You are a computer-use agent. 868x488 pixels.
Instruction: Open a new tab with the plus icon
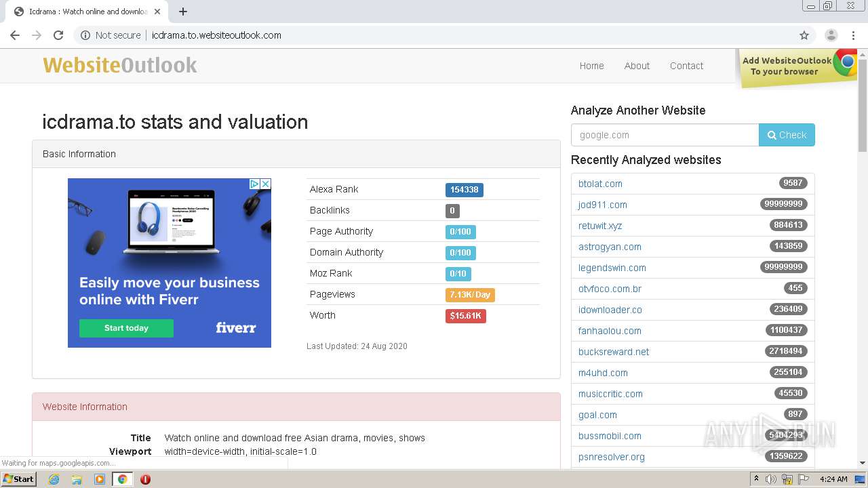[183, 12]
